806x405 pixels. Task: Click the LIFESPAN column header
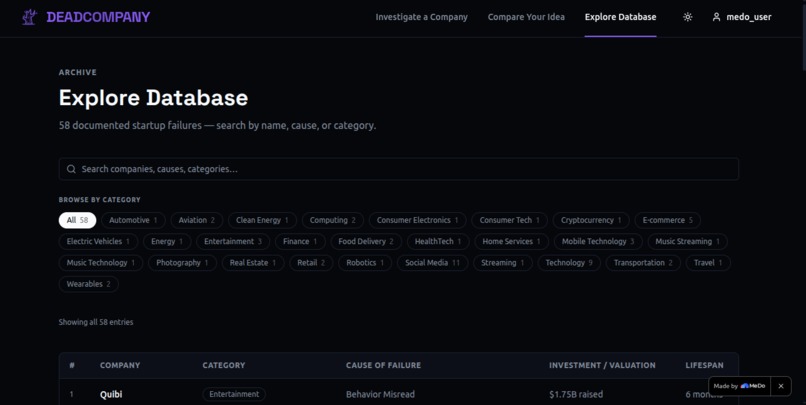[x=704, y=365]
